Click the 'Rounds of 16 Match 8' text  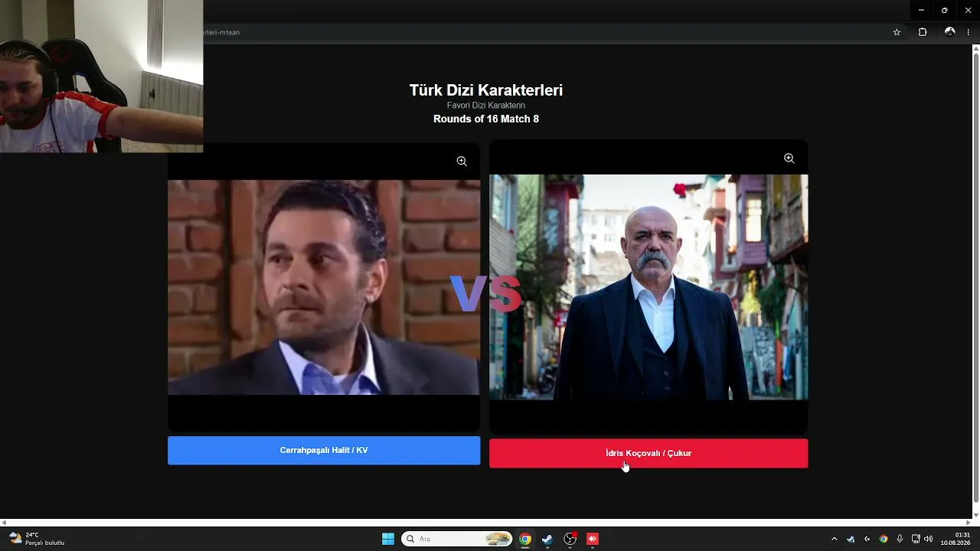pyautogui.click(x=486, y=119)
